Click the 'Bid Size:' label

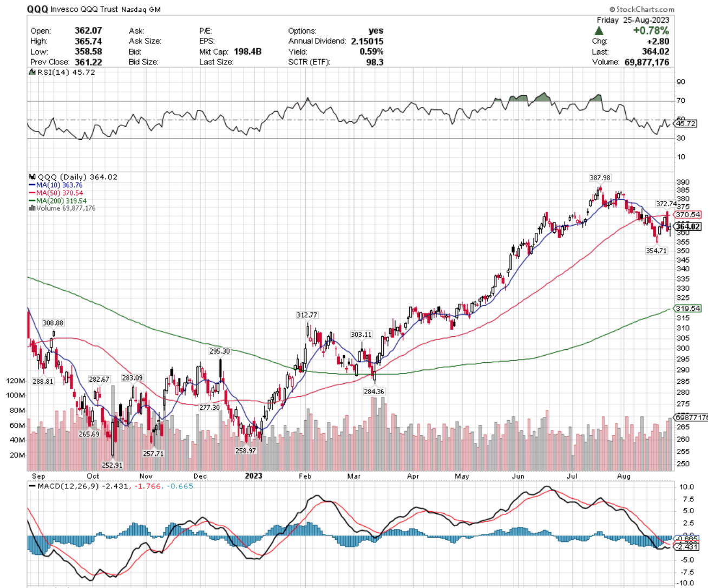(x=143, y=62)
